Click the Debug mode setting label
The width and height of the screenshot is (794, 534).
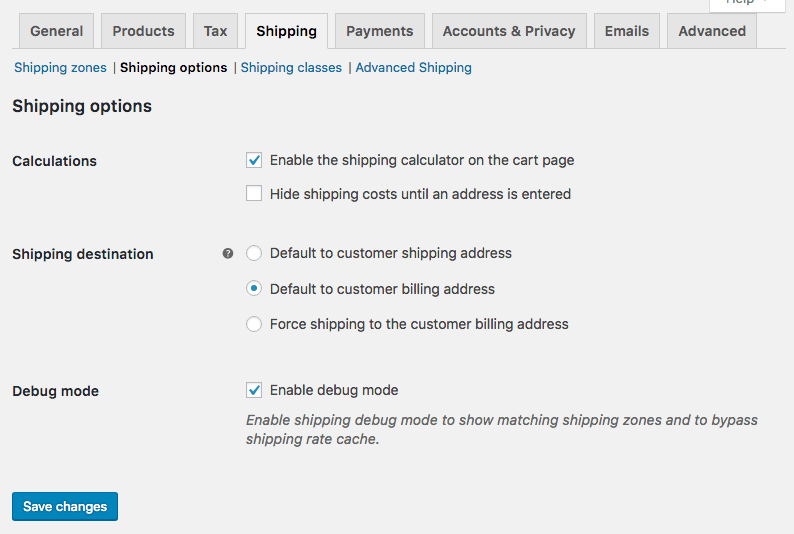click(55, 391)
